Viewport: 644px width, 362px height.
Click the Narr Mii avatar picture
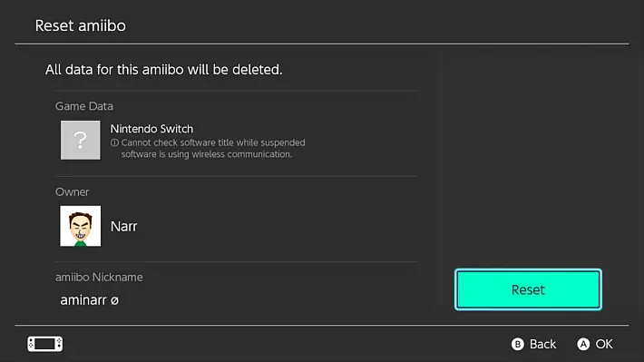click(80, 226)
